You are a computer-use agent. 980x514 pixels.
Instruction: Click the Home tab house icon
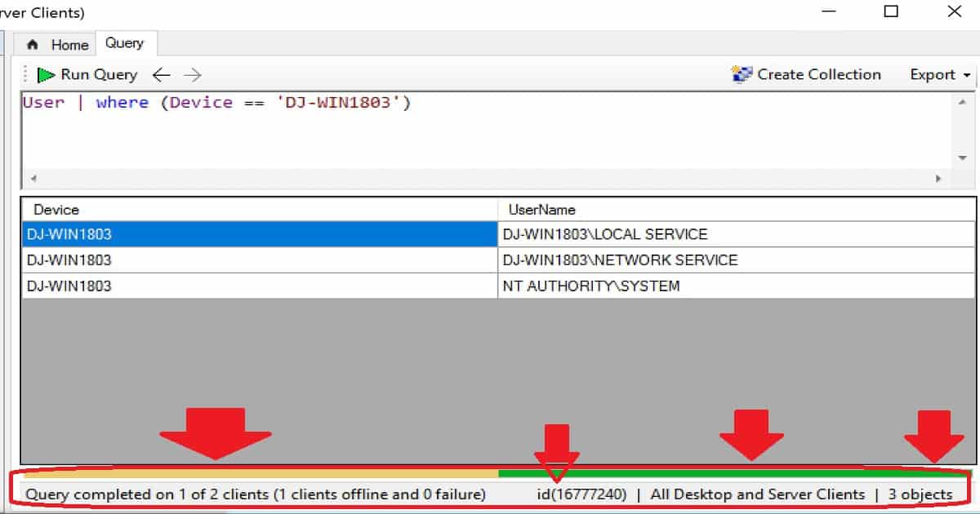(x=33, y=45)
